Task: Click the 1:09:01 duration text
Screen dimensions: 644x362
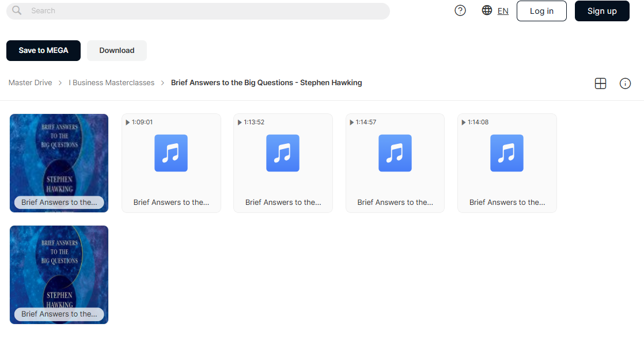Action: (x=142, y=123)
